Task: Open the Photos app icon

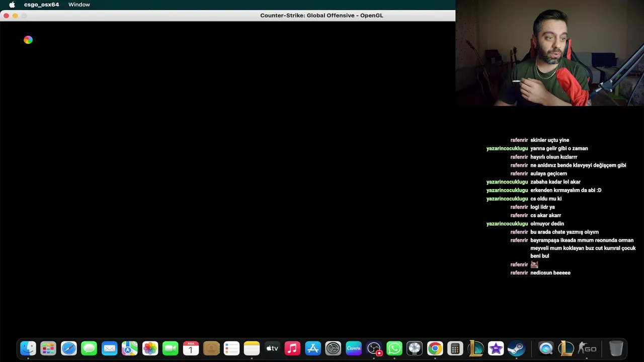Action: (150, 348)
